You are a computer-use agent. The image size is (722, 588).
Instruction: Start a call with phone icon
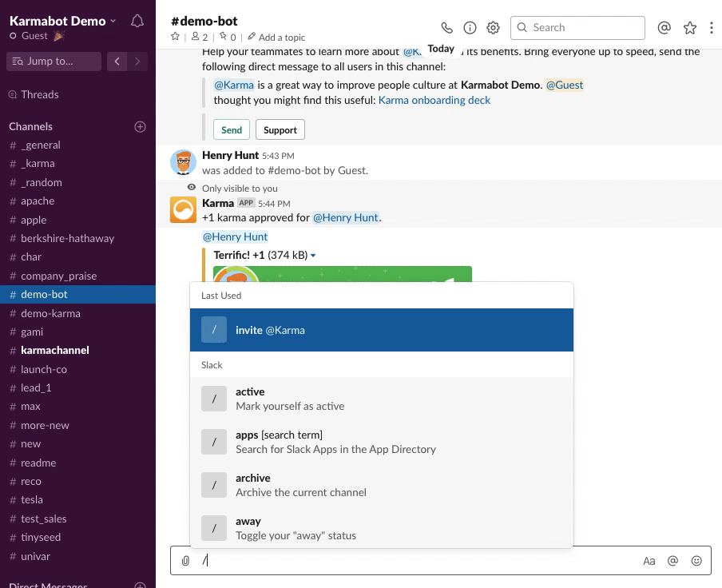pyautogui.click(x=446, y=28)
